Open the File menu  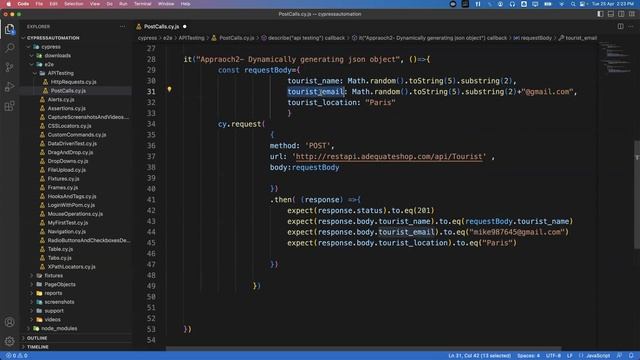coord(39,4)
